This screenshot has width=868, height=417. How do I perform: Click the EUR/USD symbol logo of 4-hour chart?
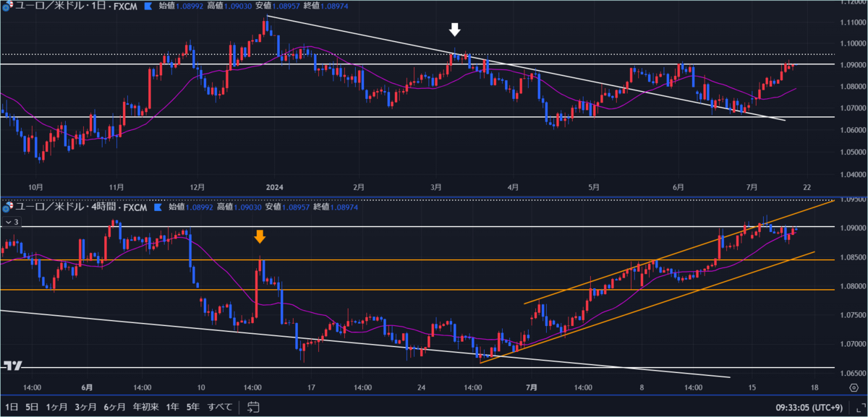point(7,207)
